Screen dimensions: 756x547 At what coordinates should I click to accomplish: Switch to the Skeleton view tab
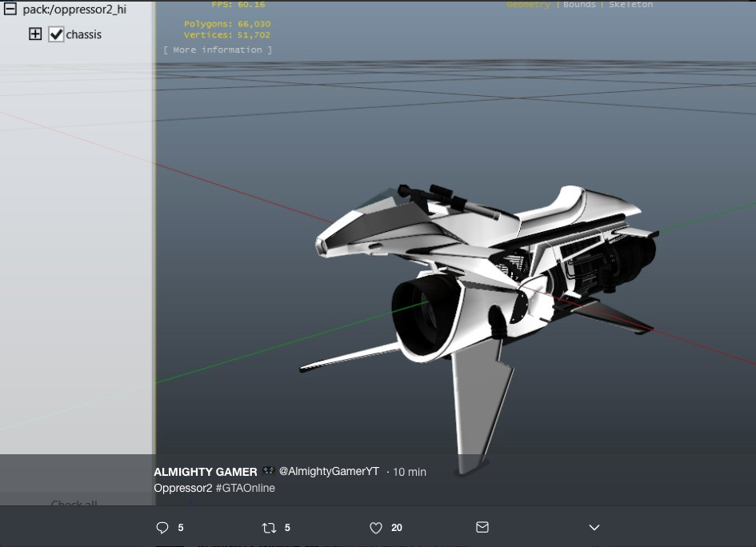tap(630, 4)
